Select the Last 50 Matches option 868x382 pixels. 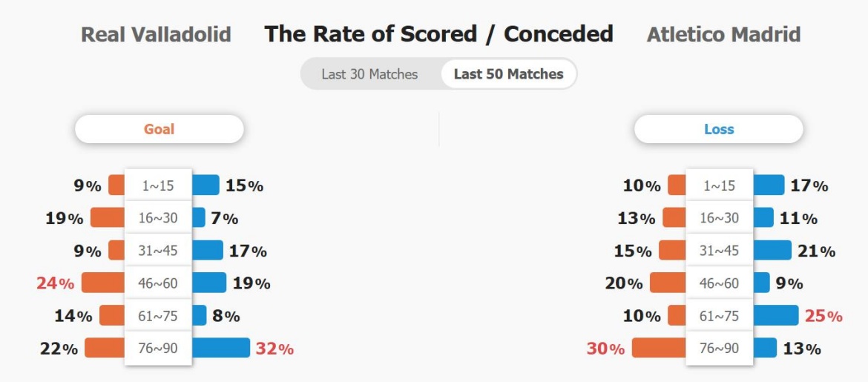tap(509, 74)
